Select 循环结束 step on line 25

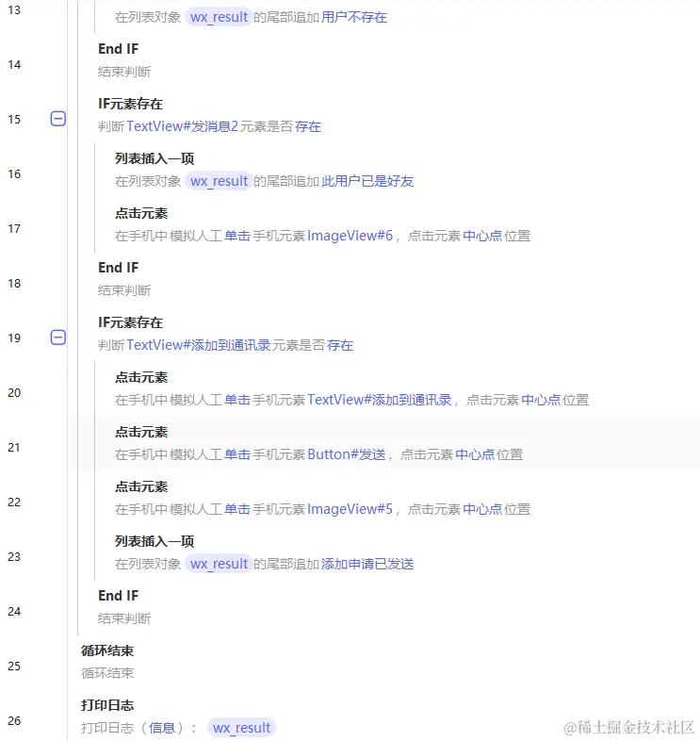click(107, 650)
